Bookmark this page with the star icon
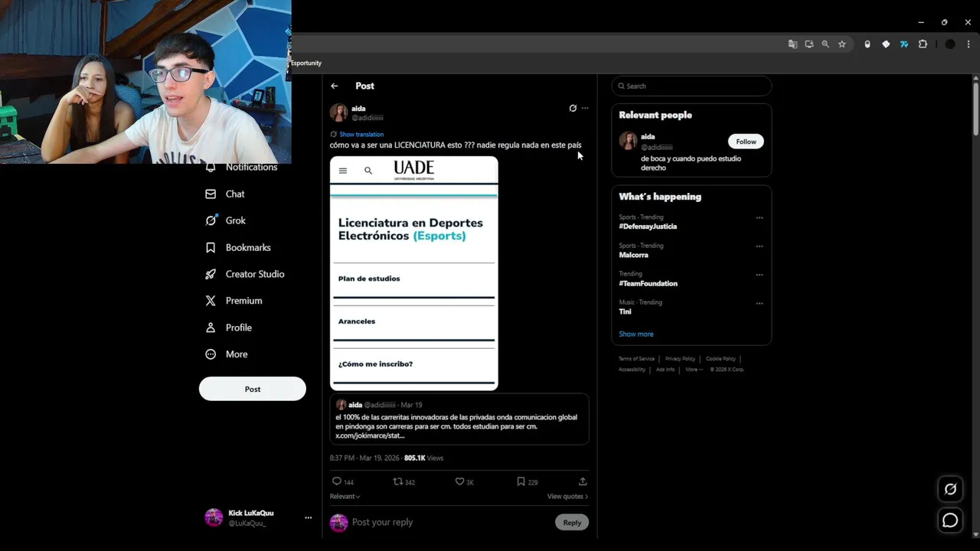 click(842, 44)
